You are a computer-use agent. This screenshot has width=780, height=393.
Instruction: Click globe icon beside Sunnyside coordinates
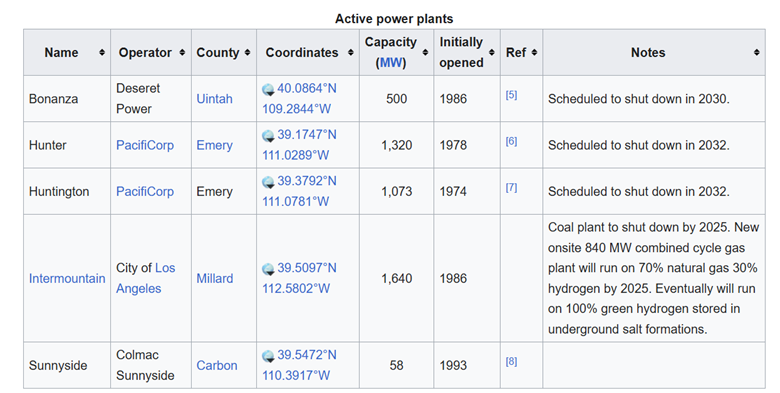point(268,356)
